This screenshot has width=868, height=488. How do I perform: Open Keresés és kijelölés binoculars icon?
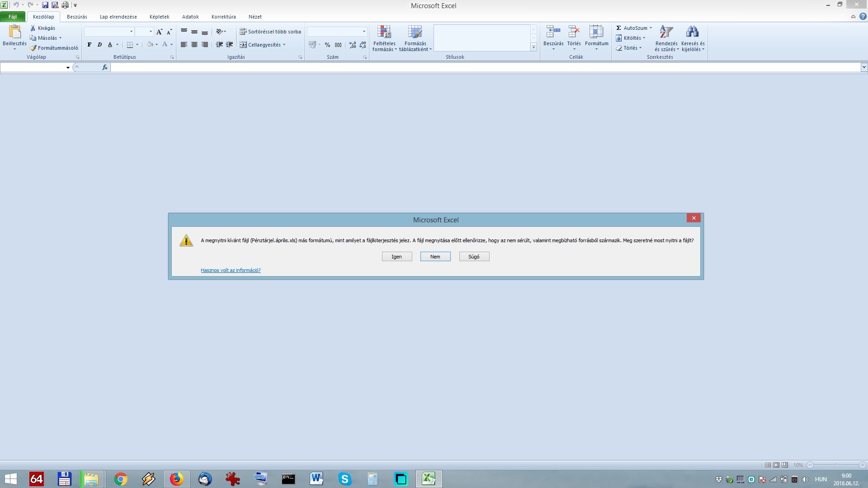693,32
